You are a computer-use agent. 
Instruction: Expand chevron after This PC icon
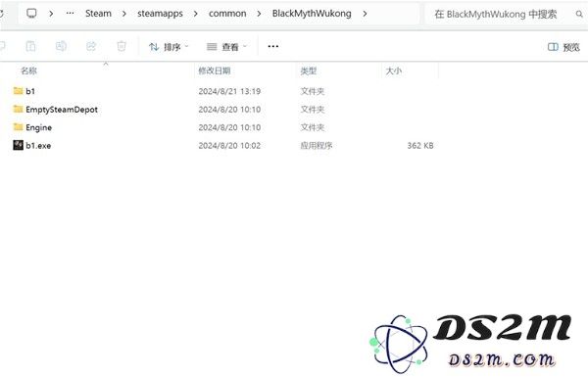[51, 14]
